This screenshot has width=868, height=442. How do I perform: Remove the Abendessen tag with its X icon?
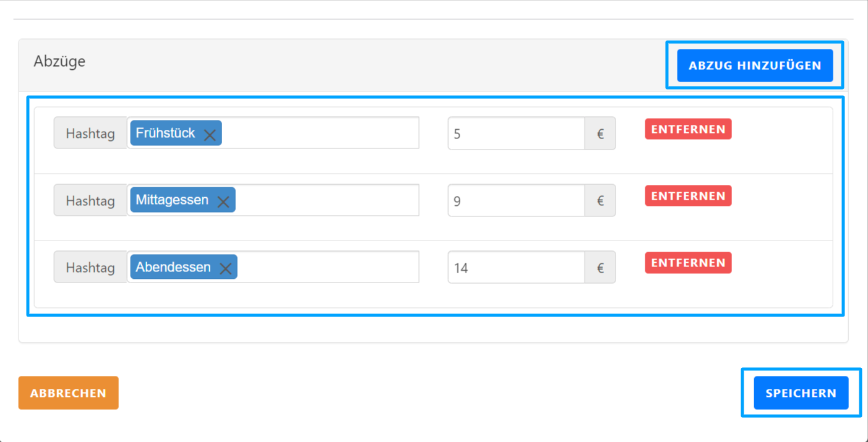point(226,268)
